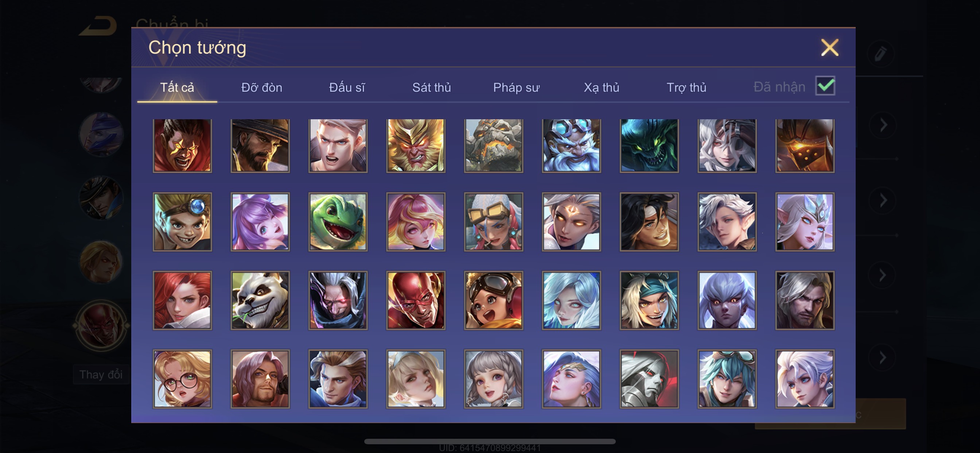Select the dark green monster hero
980x453 pixels.
(649, 145)
